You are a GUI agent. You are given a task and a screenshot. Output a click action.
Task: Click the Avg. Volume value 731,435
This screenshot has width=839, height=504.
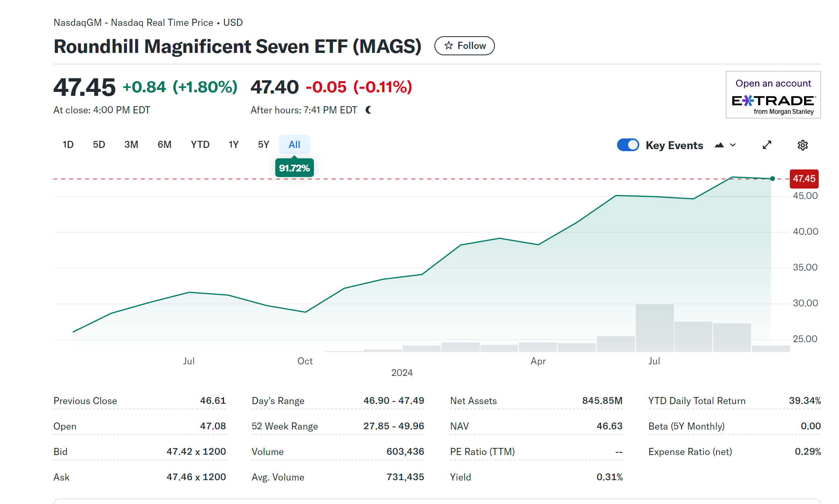(x=405, y=477)
